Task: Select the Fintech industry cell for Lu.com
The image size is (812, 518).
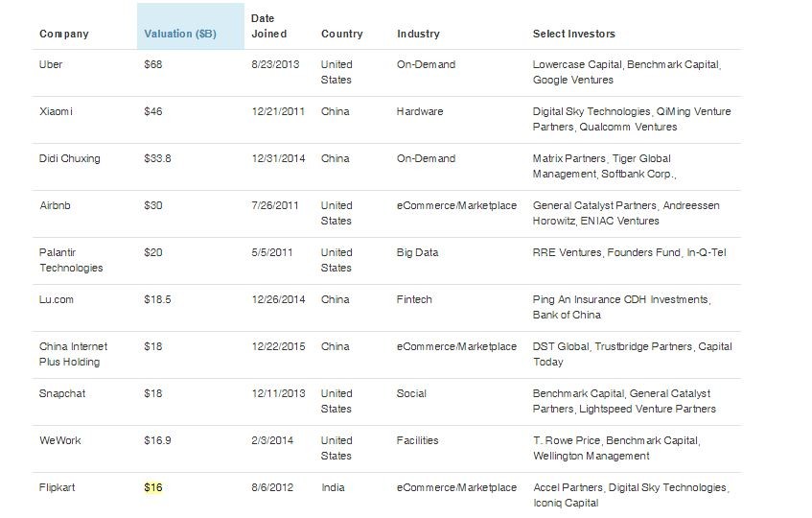Action: coord(415,299)
